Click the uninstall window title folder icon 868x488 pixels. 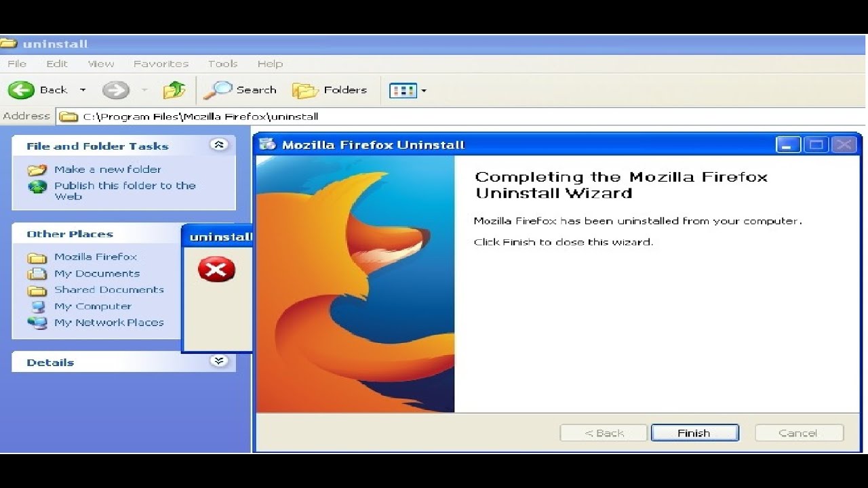(x=8, y=44)
